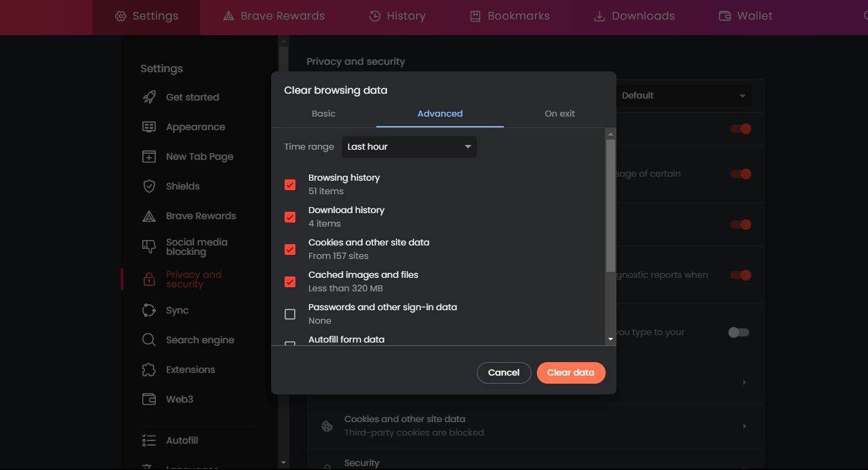
Task: Click the Settings gear icon in top bar
Action: (121, 16)
